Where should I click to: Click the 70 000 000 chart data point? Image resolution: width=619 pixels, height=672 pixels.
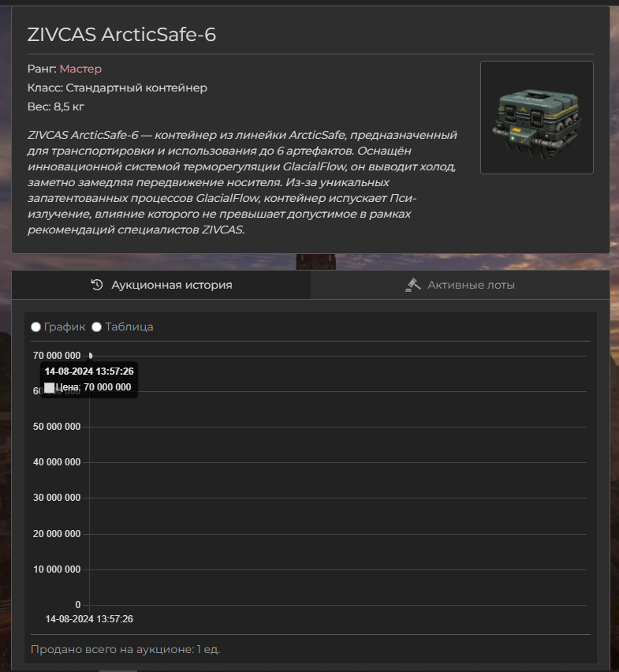coord(91,355)
